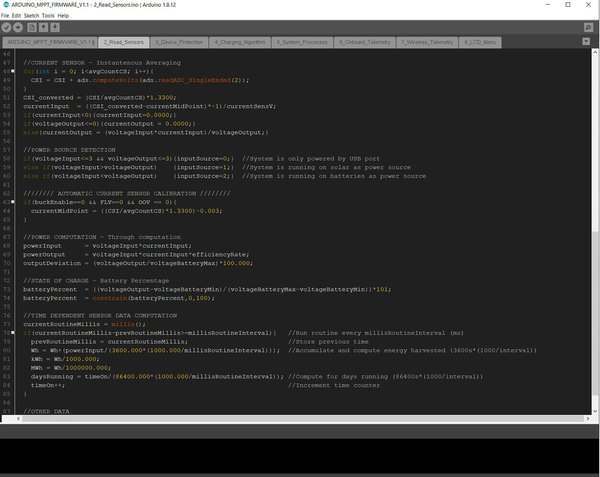Click the '//POWER COMPUTATION - Through computation' comment

pos(102,237)
